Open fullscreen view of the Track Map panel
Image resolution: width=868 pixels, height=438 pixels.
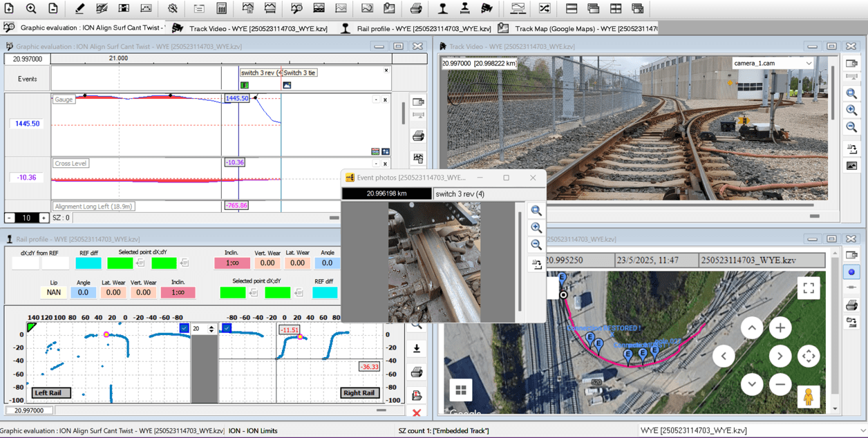(x=809, y=289)
